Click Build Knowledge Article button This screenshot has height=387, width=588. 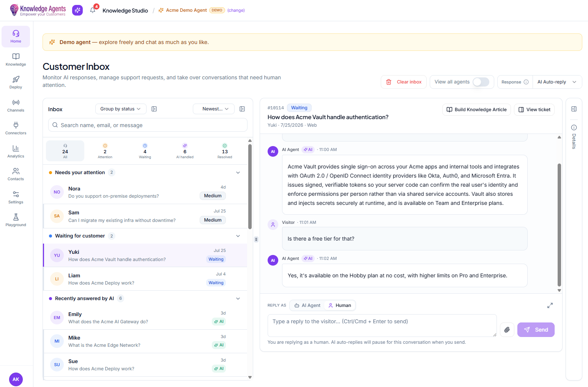pos(476,110)
